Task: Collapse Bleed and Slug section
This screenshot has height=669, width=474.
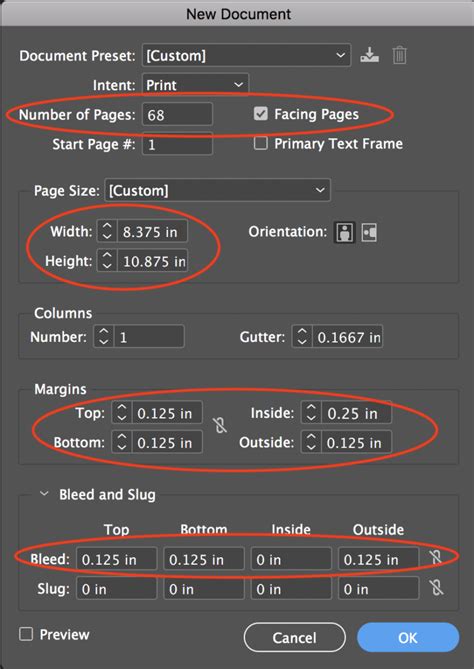Action: pyautogui.click(x=44, y=494)
